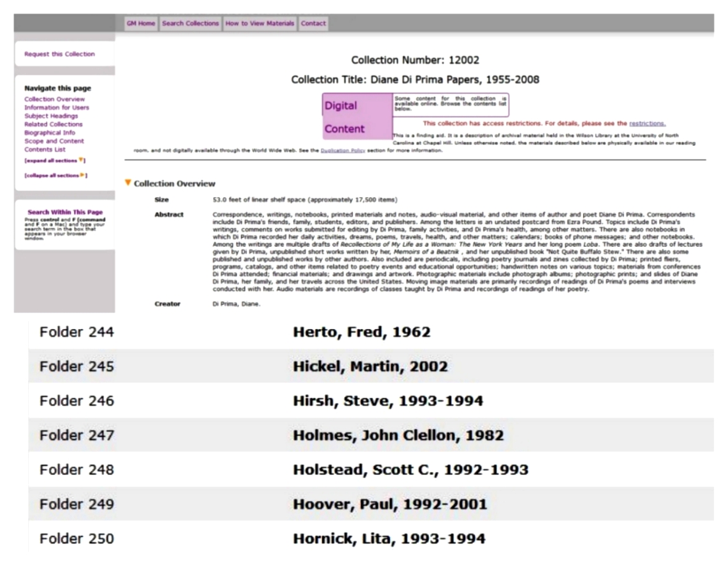
Task: Navigate to Information for Users
Action: [57, 107]
